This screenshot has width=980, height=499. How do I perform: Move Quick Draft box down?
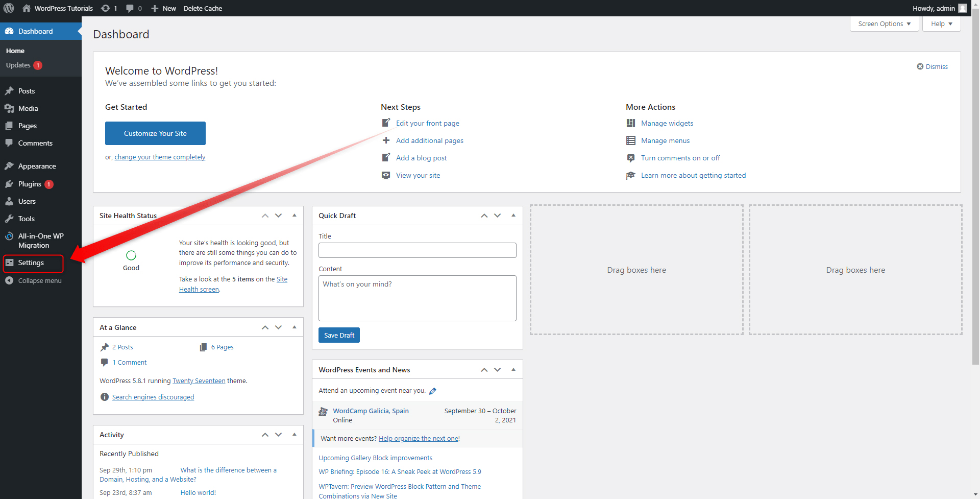coord(497,216)
